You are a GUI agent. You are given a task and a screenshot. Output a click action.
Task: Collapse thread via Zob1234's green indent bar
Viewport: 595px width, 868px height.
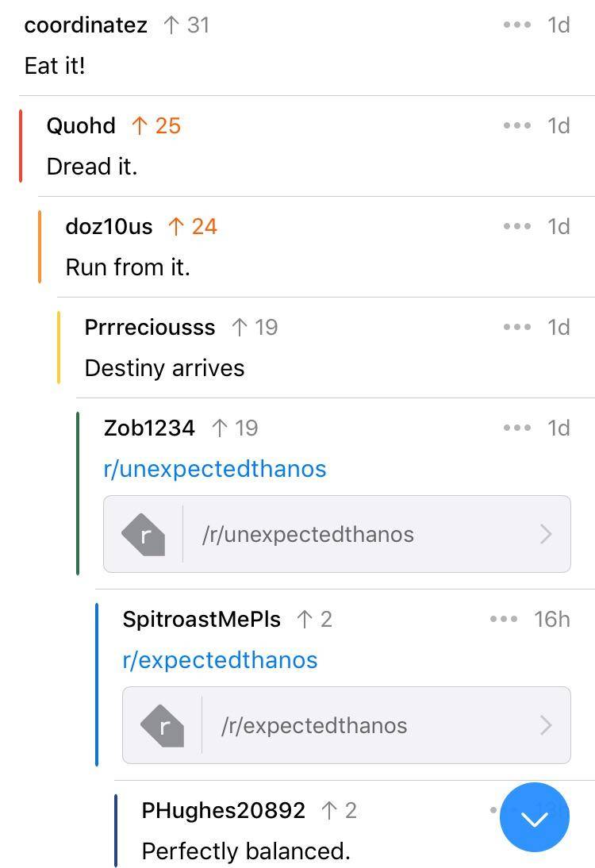pos(78,492)
